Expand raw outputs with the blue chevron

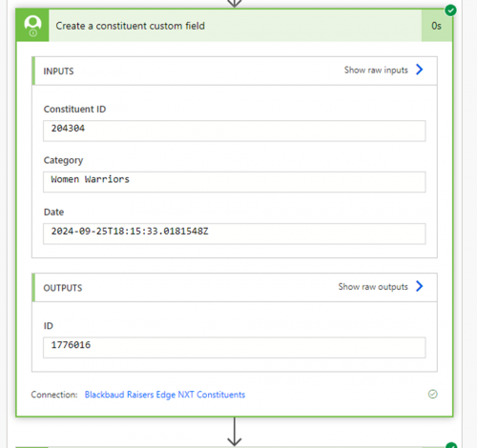420,286
